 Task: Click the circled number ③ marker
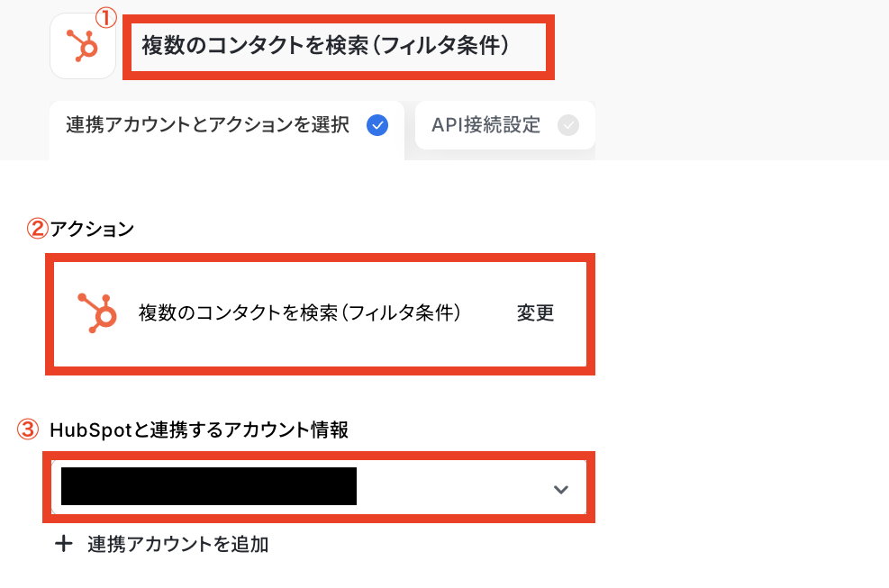pyautogui.click(x=30, y=430)
